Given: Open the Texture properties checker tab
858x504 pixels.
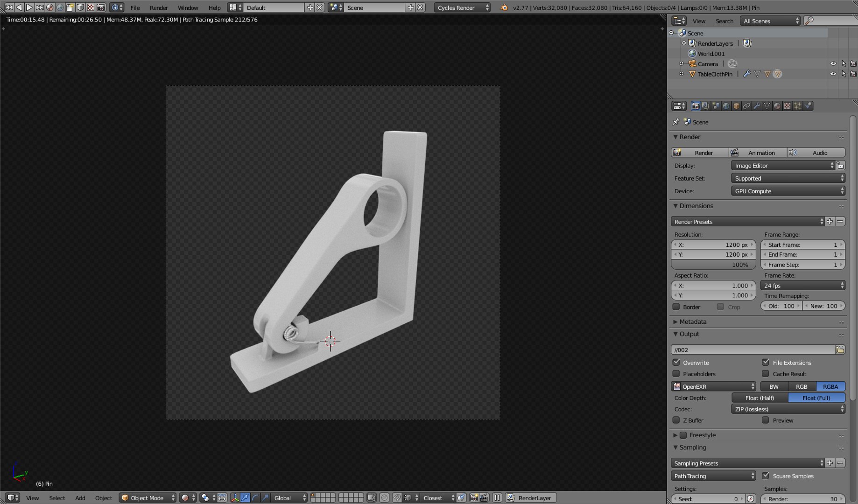Looking at the screenshot, I should [788, 106].
